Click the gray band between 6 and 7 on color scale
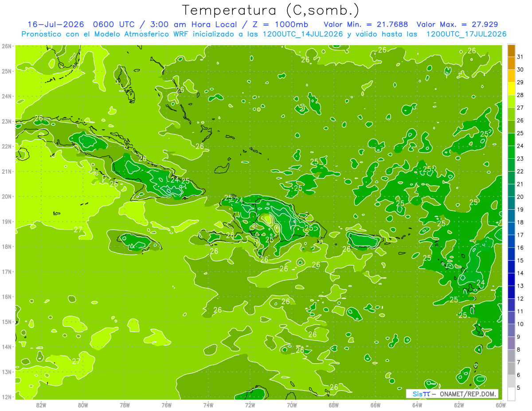This screenshot has height=411, width=532. 511,368
